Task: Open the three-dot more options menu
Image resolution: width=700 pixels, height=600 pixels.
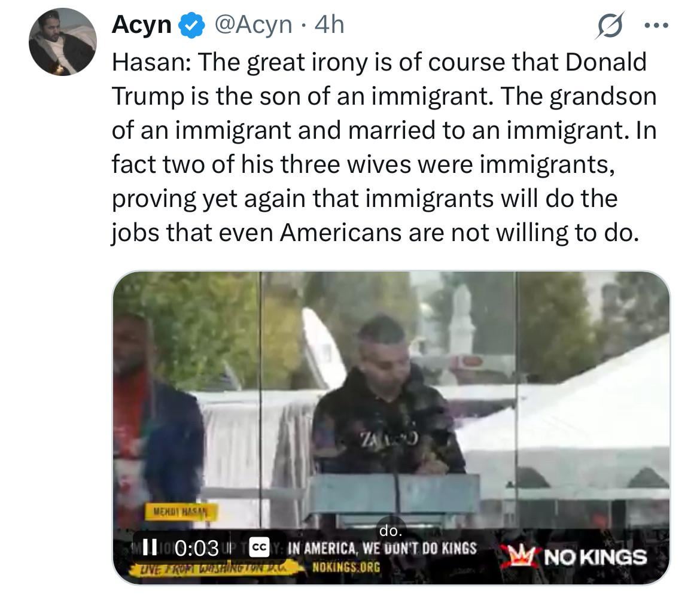Action: pyautogui.click(x=656, y=26)
